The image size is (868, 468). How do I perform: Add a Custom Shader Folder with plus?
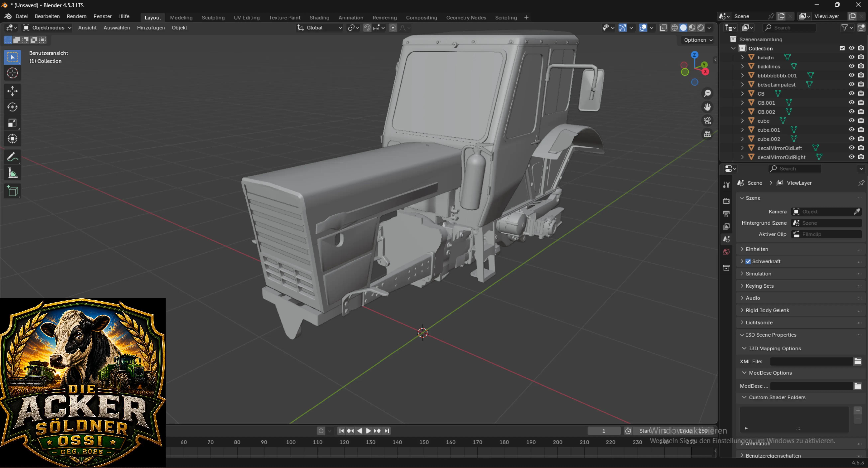858,410
